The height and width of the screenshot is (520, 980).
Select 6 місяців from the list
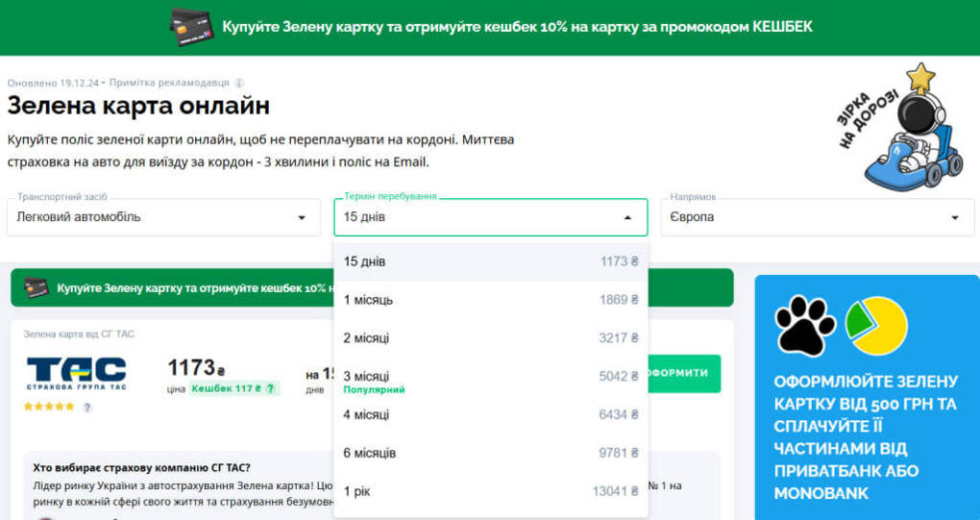coord(490,454)
